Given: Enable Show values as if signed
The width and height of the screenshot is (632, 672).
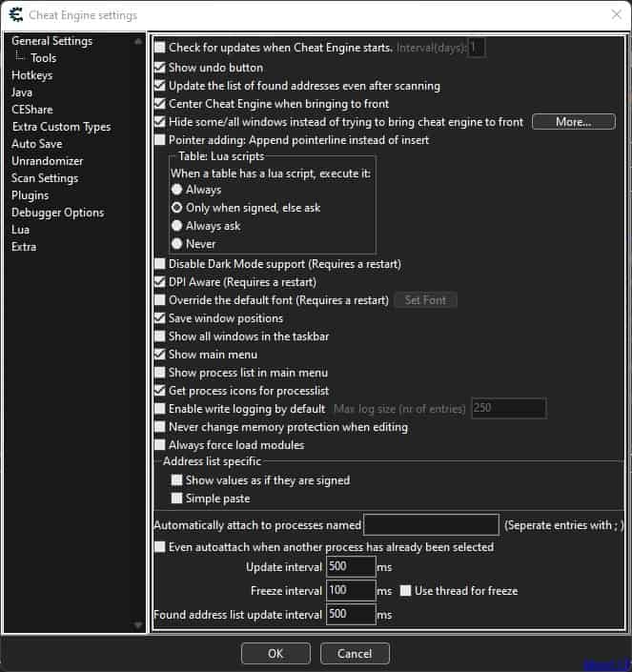Looking at the screenshot, I should pyautogui.click(x=176, y=480).
